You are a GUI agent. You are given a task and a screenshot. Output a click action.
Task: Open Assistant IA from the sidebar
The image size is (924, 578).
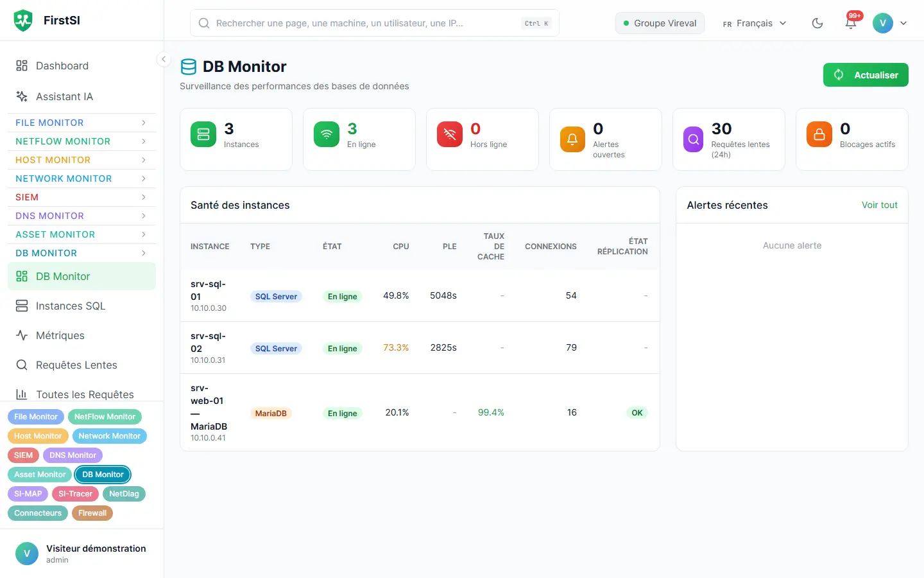[81, 96]
